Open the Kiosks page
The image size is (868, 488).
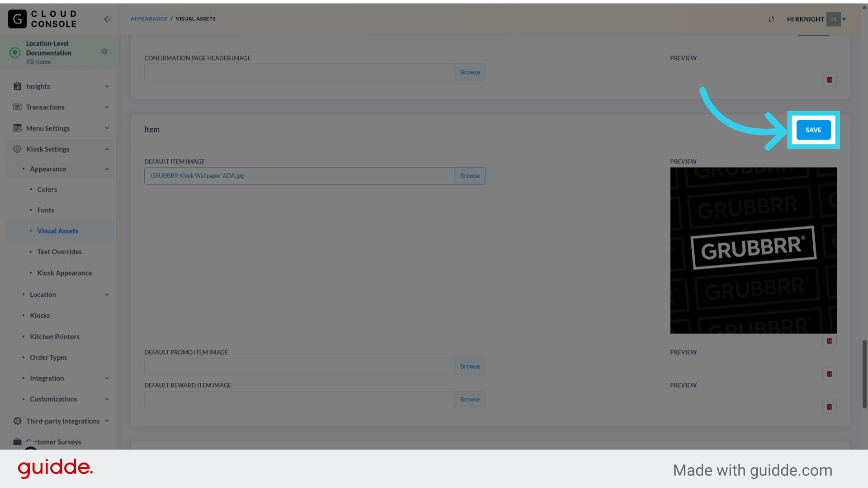click(x=40, y=315)
